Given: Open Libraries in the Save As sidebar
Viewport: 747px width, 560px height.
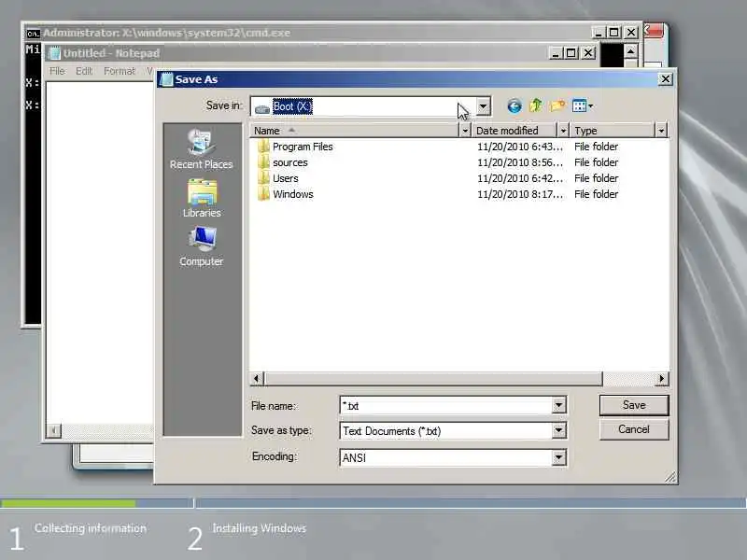Looking at the screenshot, I should click(202, 198).
